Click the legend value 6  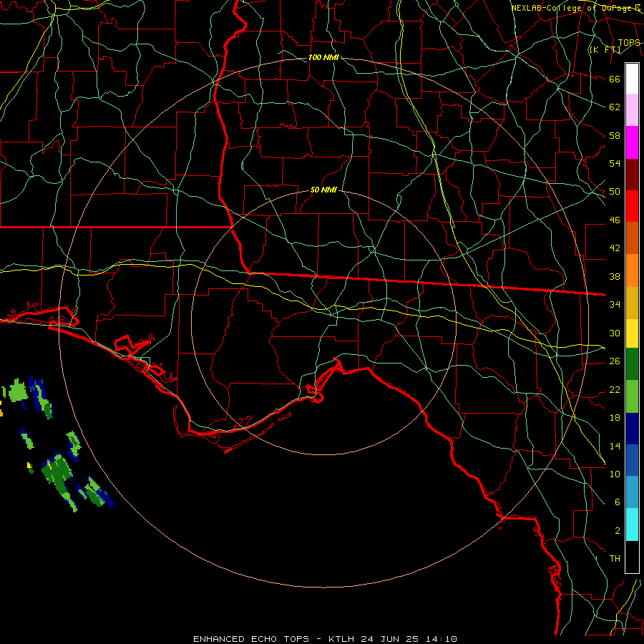click(x=617, y=502)
